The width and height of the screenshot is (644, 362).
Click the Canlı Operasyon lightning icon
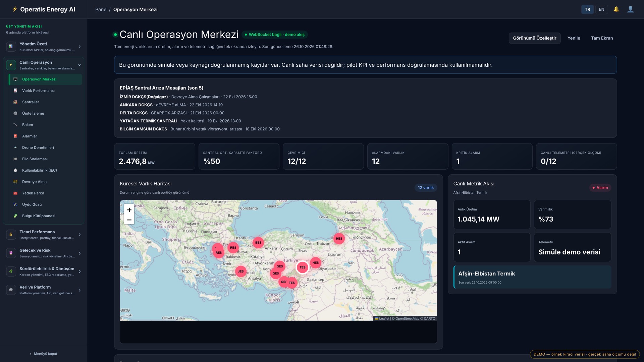[x=11, y=65]
